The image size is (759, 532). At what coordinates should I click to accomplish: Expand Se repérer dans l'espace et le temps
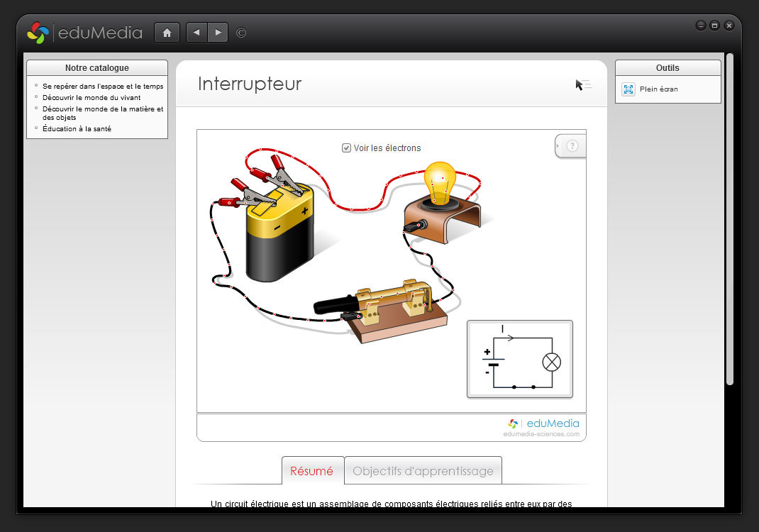click(103, 86)
